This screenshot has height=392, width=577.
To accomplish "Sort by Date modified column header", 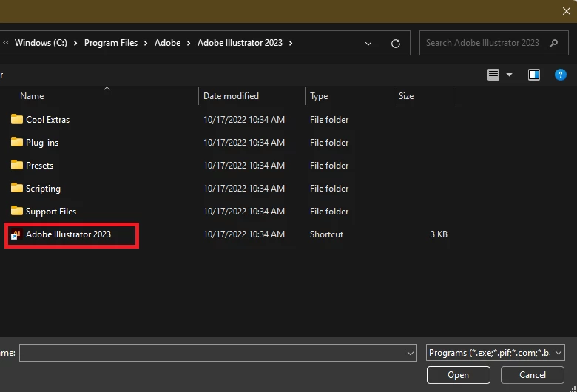I will point(231,96).
